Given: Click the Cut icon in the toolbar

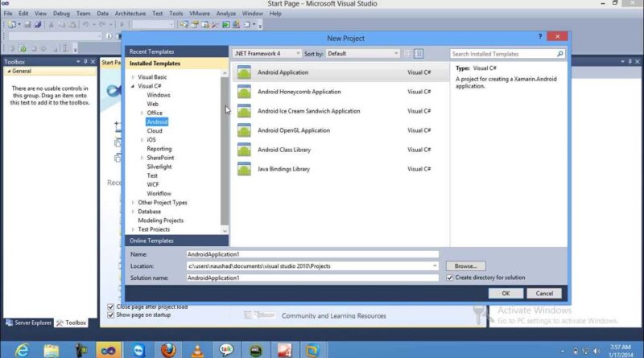Looking at the screenshot, I should pos(51,25).
